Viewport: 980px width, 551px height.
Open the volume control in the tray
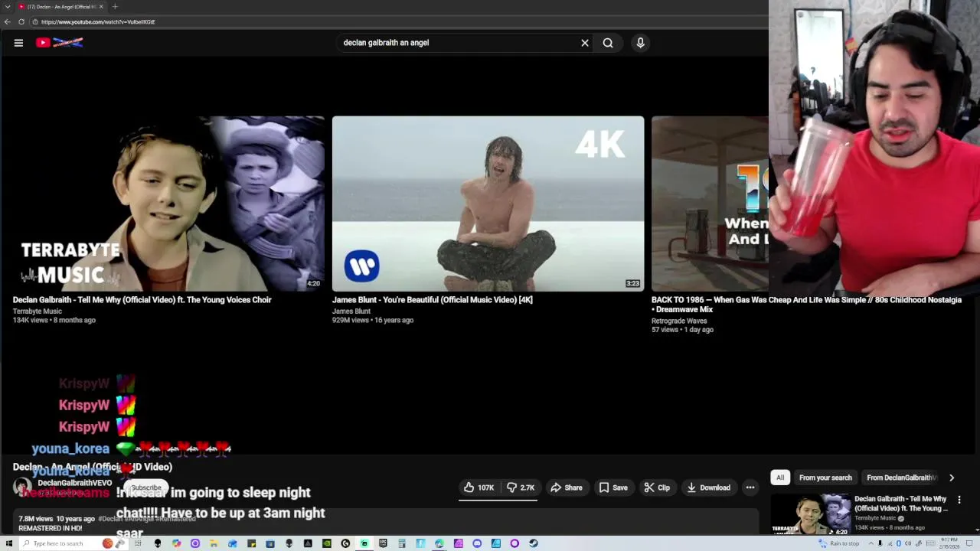pos(908,543)
